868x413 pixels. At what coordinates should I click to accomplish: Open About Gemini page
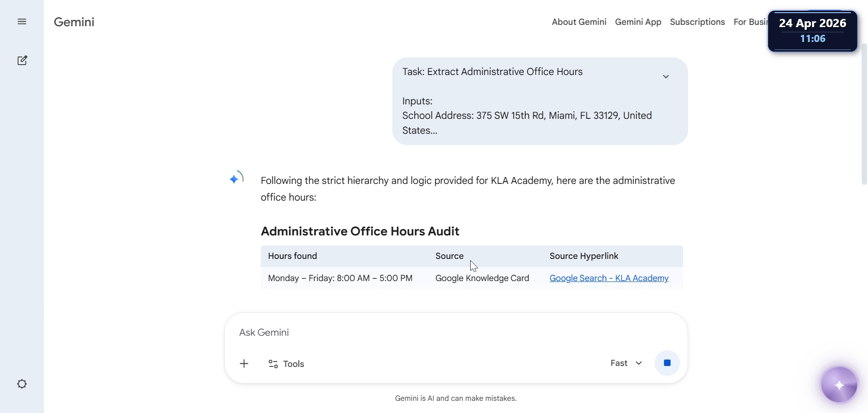[x=579, y=22]
